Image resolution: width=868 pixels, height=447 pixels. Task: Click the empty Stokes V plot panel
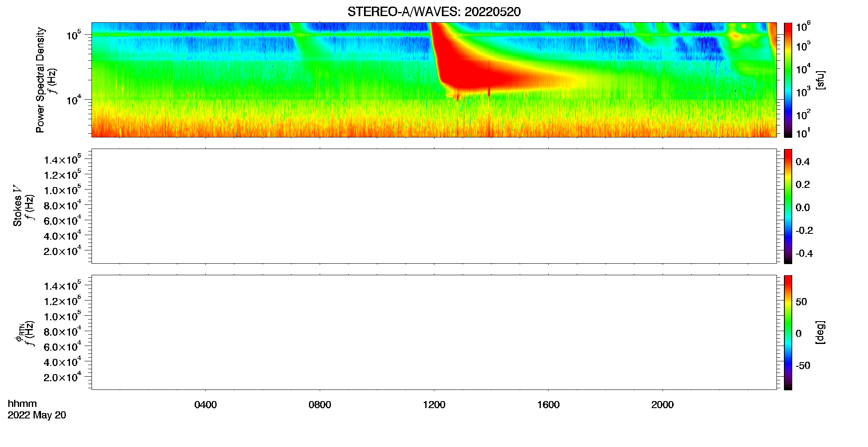(x=434, y=206)
